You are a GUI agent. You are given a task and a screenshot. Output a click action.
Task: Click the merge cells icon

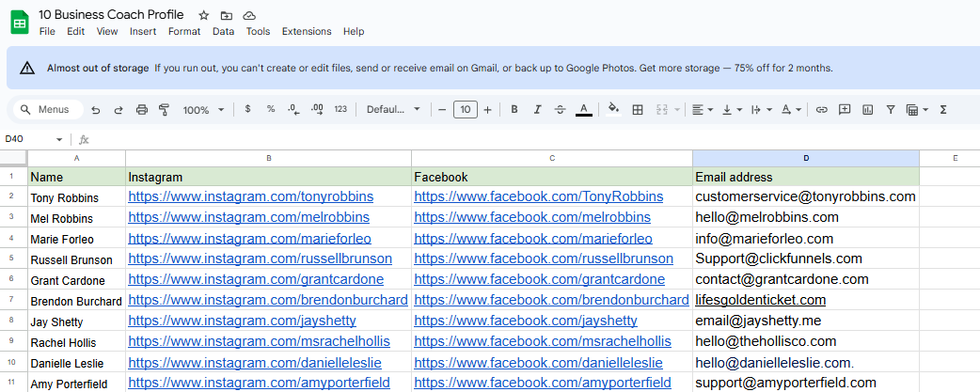tap(662, 110)
